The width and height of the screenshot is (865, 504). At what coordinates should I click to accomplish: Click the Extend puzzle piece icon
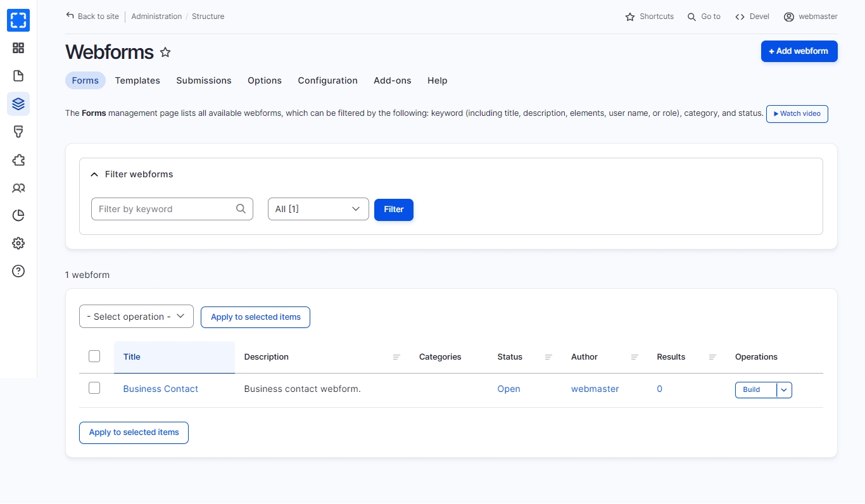(18, 160)
